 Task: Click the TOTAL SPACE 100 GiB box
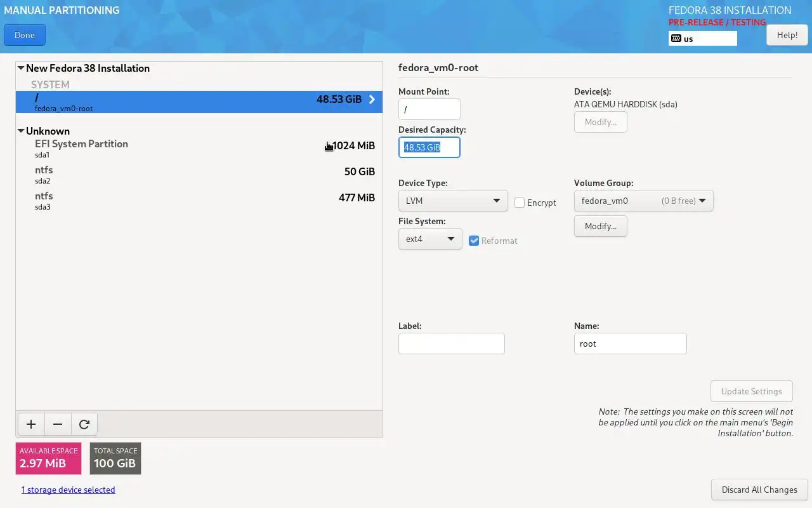tap(115, 458)
